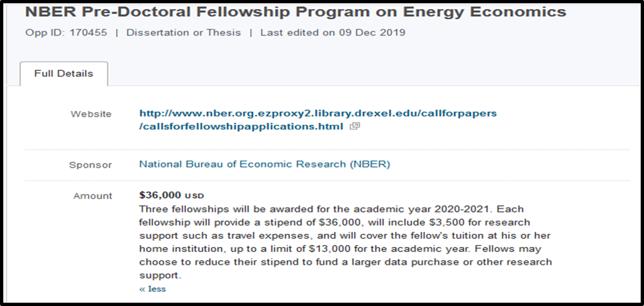Click external-link icon beside the website URL

pos(355,126)
